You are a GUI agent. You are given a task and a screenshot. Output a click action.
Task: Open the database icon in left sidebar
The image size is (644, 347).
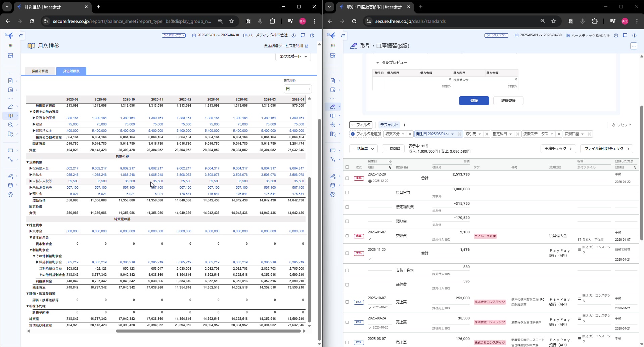click(x=10, y=185)
